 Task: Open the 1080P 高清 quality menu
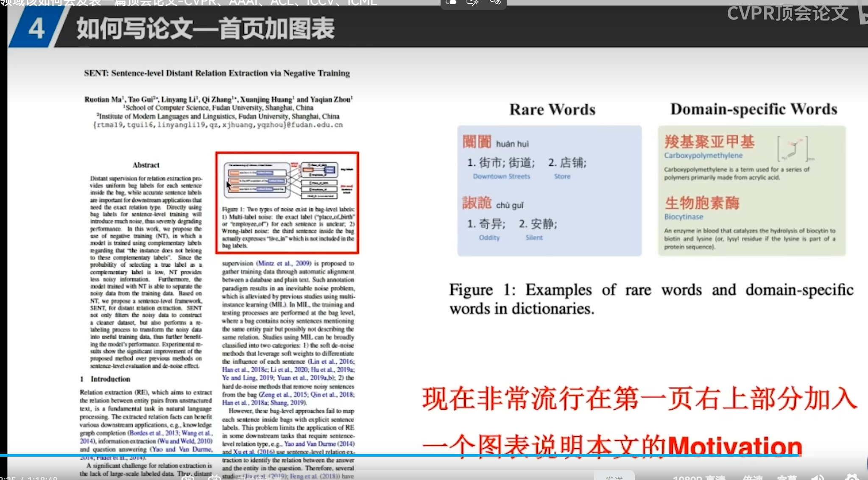click(x=699, y=478)
